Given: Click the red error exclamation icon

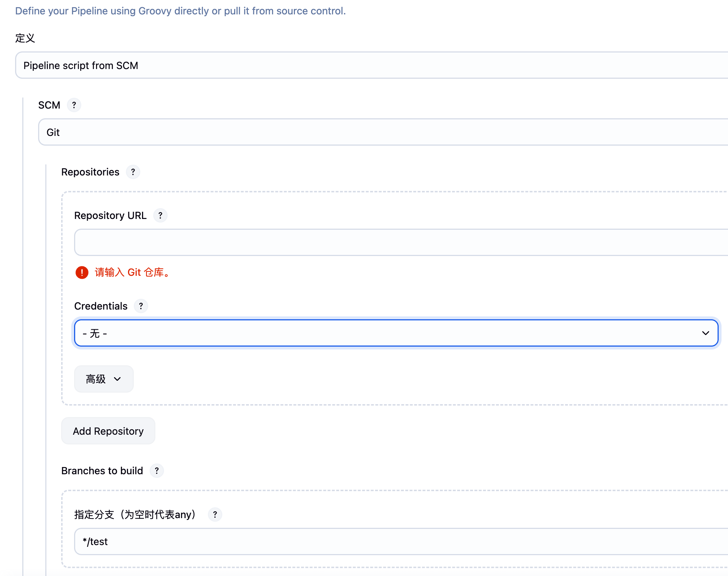Looking at the screenshot, I should point(82,273).
